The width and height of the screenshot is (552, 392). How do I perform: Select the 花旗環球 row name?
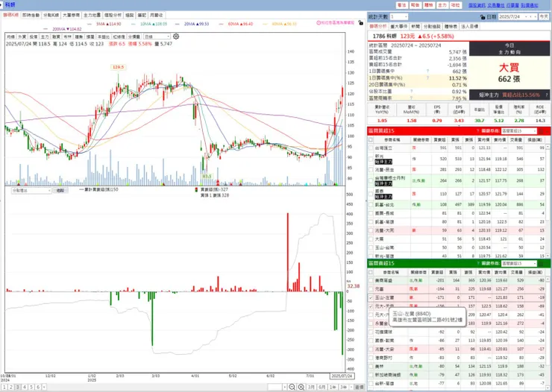tap(383, 332)
